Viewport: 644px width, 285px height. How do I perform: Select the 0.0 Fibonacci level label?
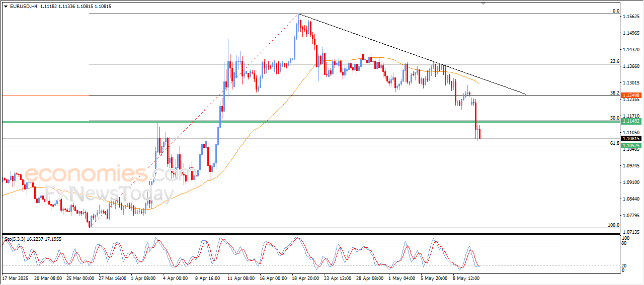[615, 11]
